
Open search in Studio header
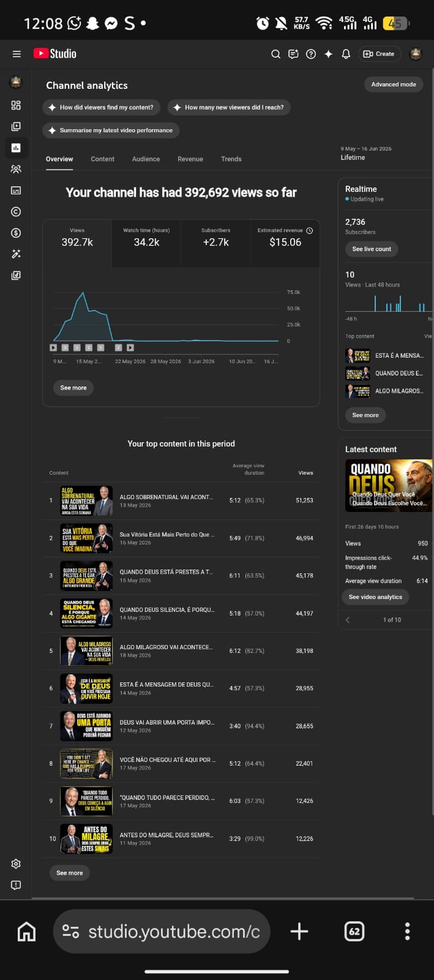click(275, 54)
